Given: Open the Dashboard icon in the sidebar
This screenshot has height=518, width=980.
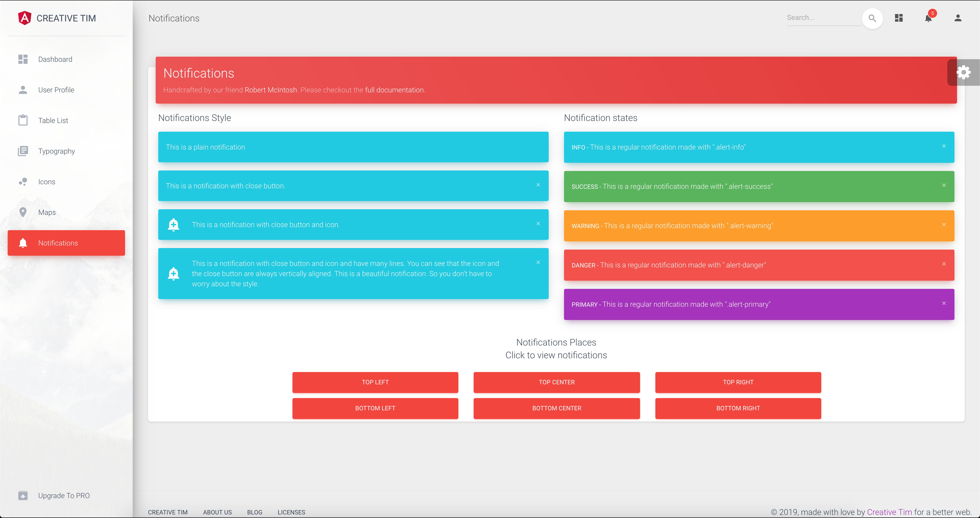Looking at the screenshot, I should point(23,59).
